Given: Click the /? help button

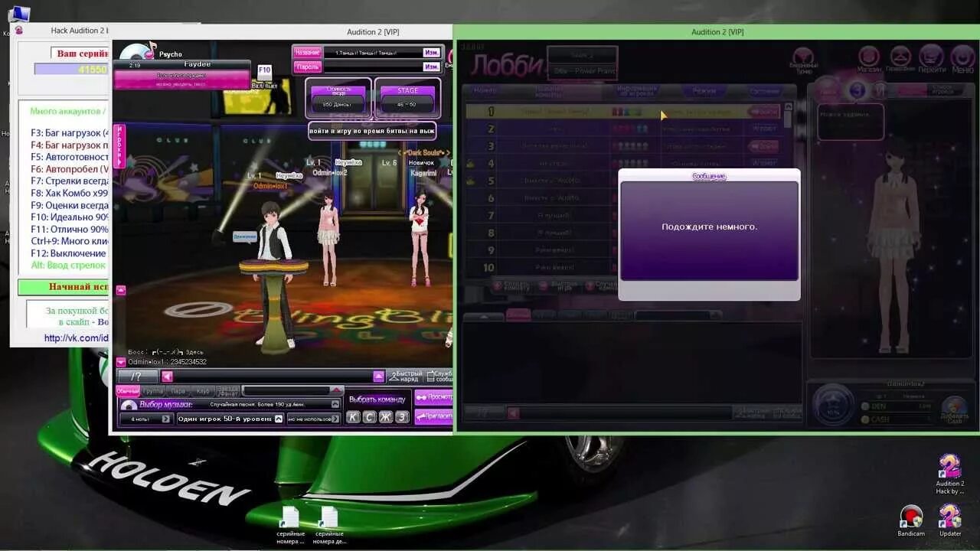Looking at the screenshot, I should [137, 377].
